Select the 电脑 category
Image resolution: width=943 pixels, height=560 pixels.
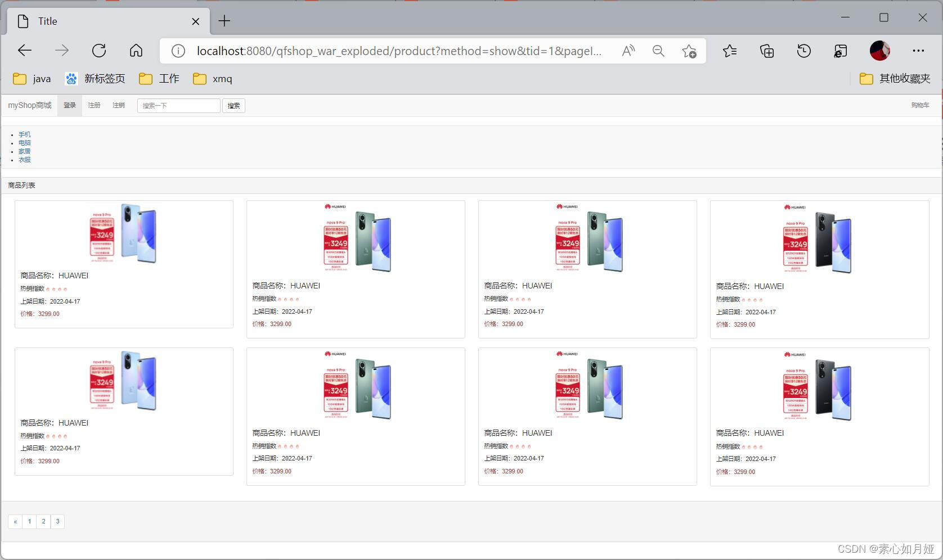click(x=25, y=143)
